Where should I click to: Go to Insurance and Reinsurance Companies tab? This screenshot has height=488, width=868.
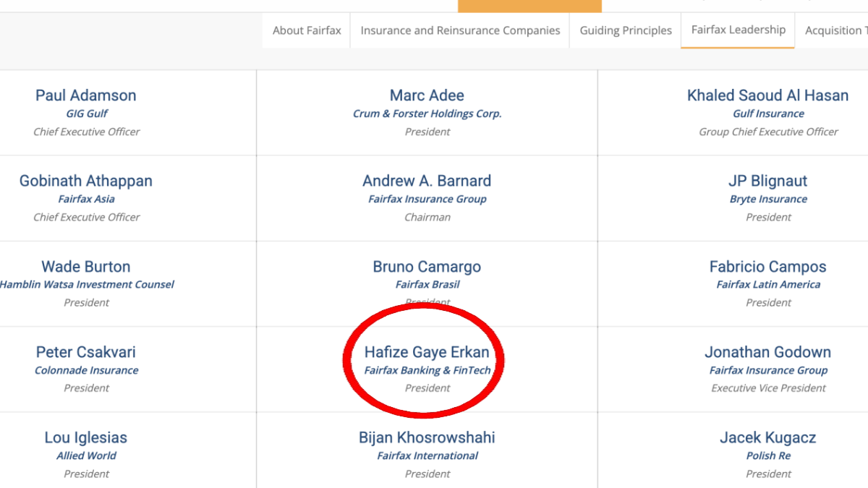pyautogui.click(x=460, y=30)
